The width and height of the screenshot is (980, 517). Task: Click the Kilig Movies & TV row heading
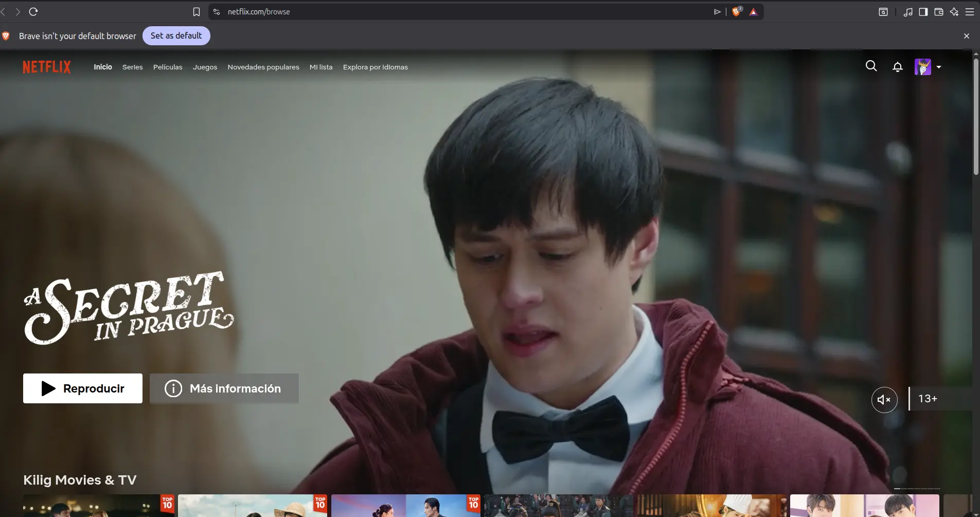point(80,480)
